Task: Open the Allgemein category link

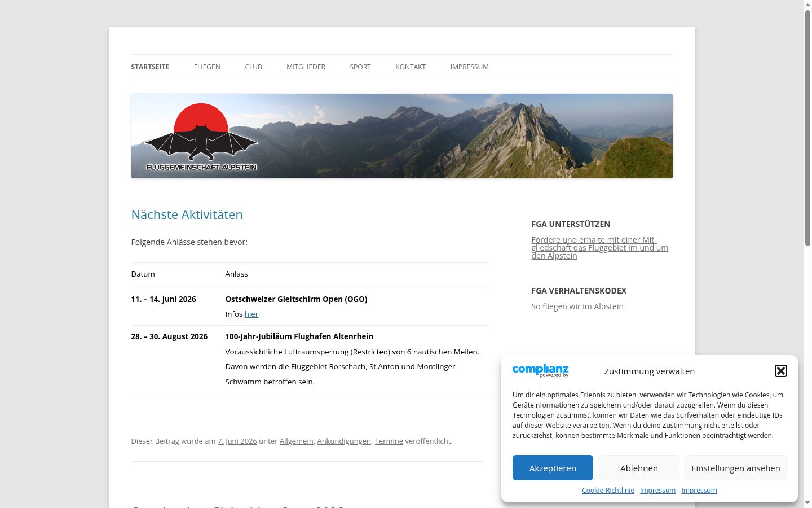Action: [x=297, y=441]
